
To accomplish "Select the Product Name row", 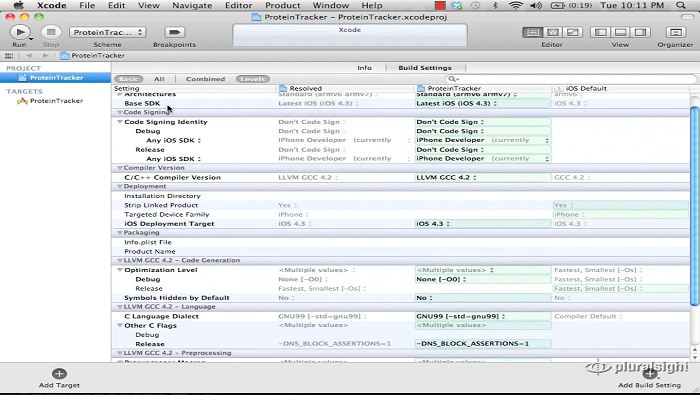I will tap(400, 252).
